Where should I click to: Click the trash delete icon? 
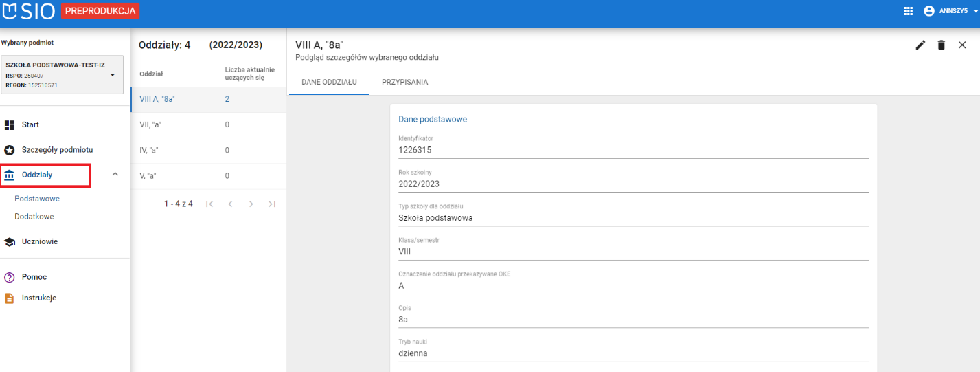(x=941, y=45)
